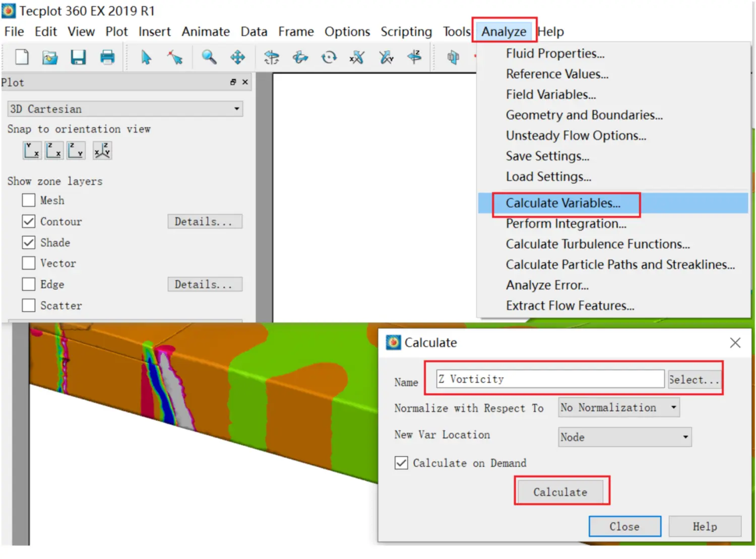Uncheck the Shade zone layer
The image size is (756, 559).
pyautogui.click(x=29, y=242)
